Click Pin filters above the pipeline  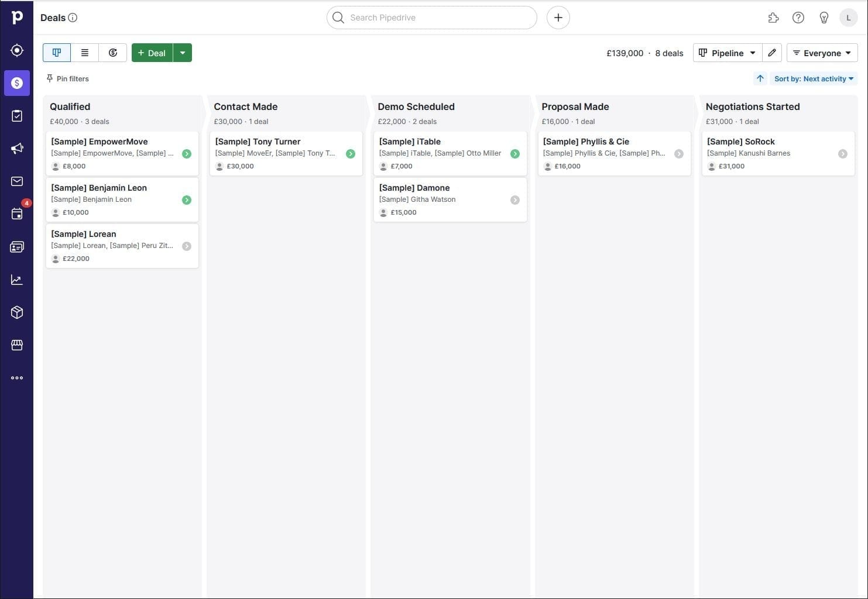[67, 78]
